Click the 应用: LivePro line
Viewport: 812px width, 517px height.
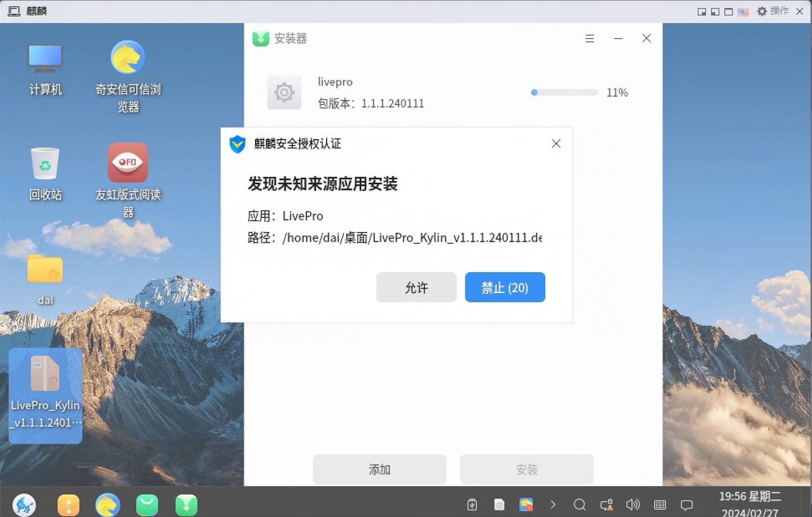click(285, 216)
